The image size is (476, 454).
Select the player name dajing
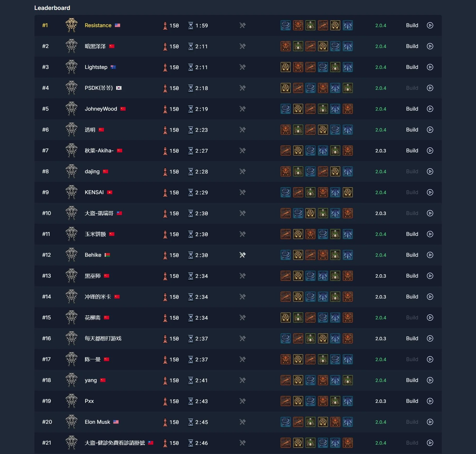(x=92, y=171)
